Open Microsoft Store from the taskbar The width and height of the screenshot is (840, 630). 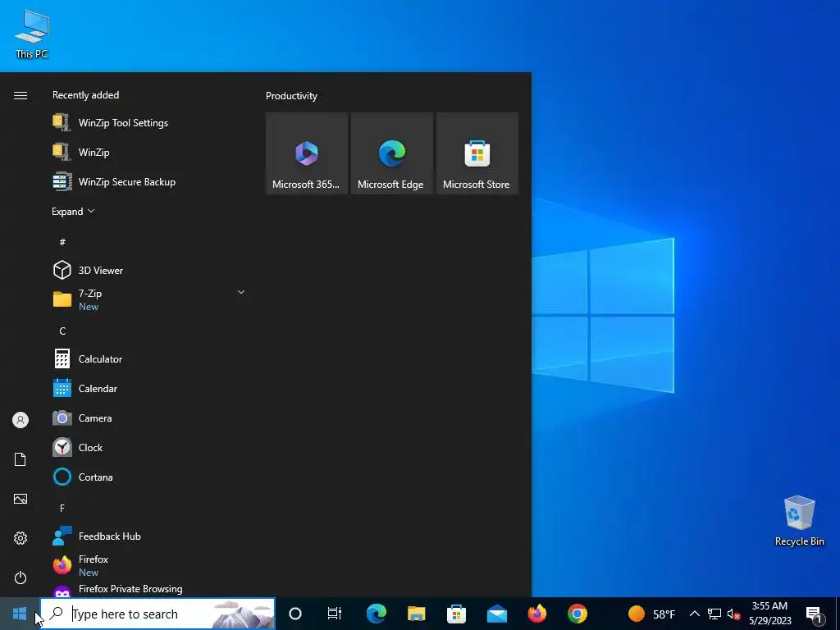(456, 614)
